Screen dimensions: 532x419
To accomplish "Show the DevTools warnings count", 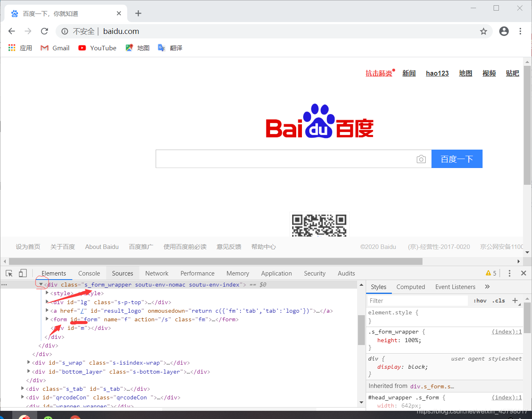I will click(491, 273).
